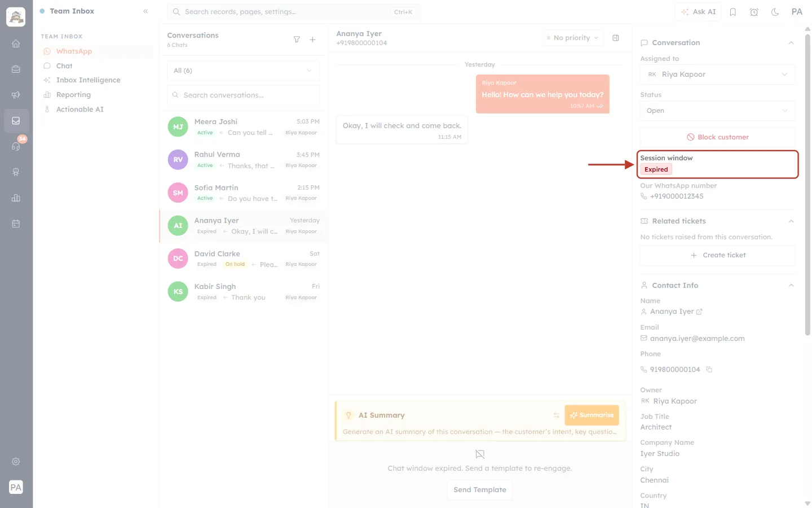Open the headset icon with 54 badge
812x508 pixels.
16,147
